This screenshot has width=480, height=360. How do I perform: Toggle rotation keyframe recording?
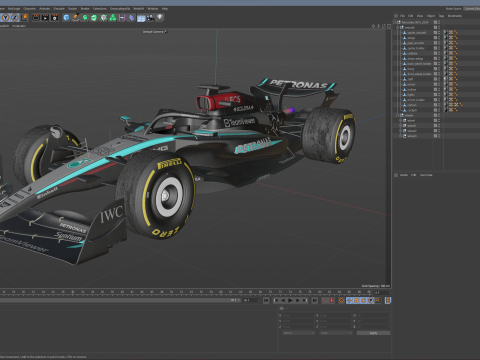(364, 300)
